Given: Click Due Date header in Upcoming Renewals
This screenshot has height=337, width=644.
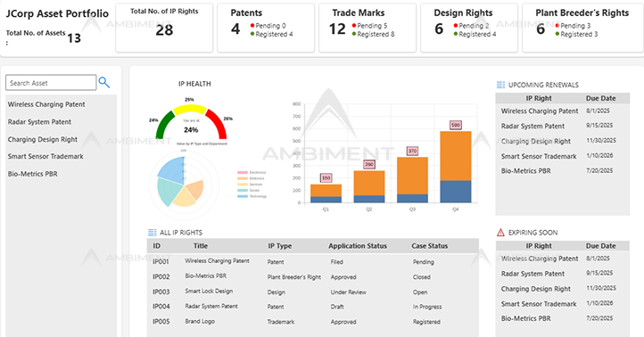Looking at the screenshot, I should pos(600,98).
